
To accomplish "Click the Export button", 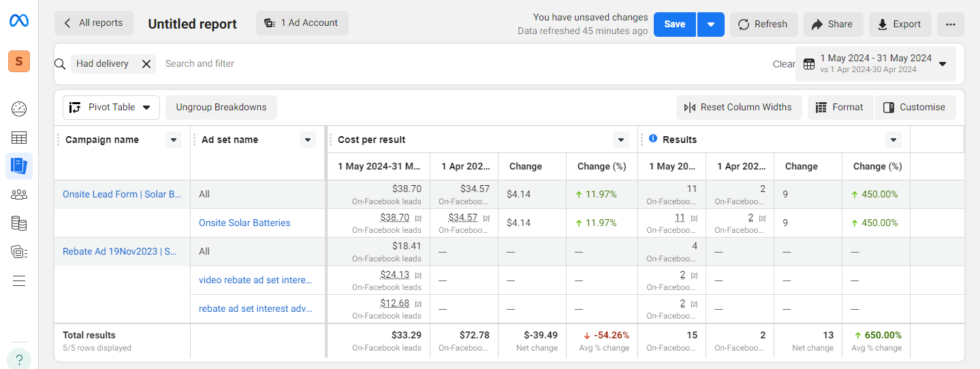I will click(898, 24).
